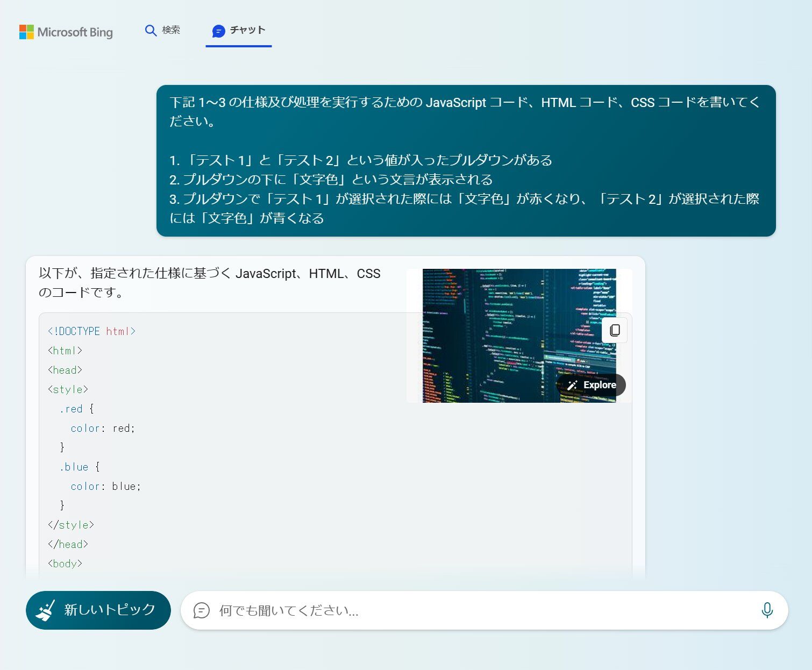Select the チャット tab
This screenshot has height=670, width=812.
pos(247,30)
